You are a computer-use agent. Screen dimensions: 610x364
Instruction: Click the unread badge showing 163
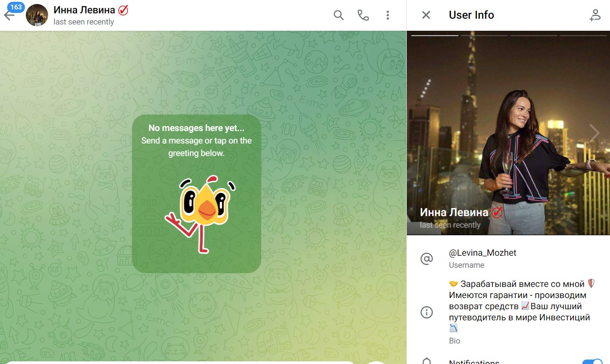coord(16,7)
